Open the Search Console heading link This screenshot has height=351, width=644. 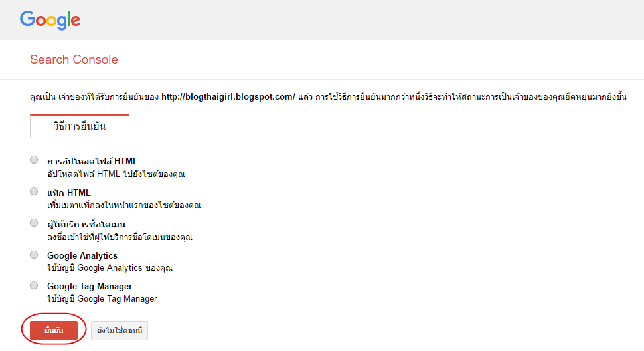tap(74, 60)
